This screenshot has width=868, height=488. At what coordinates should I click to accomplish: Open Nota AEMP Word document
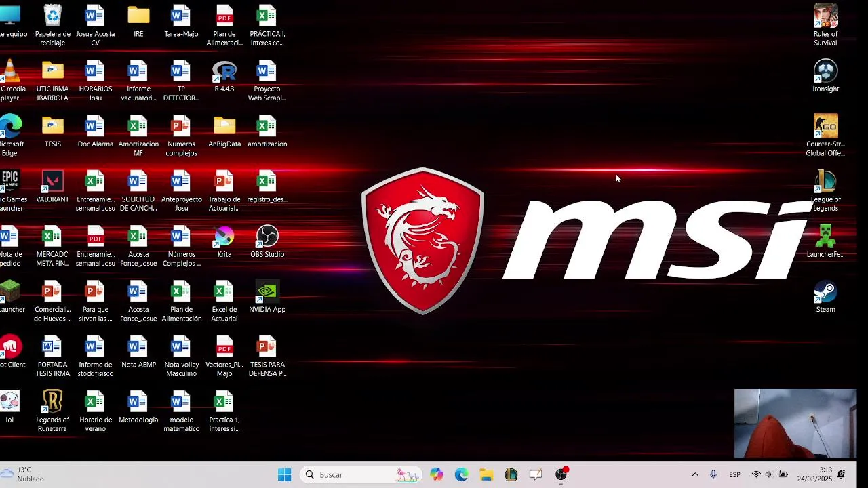point(138,351)
